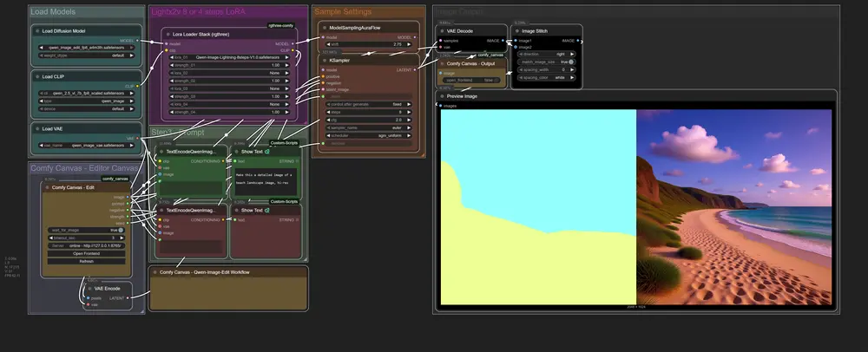Open the control after generate dropdown
This screenshot has width=868, height=352.
(369, 104)
